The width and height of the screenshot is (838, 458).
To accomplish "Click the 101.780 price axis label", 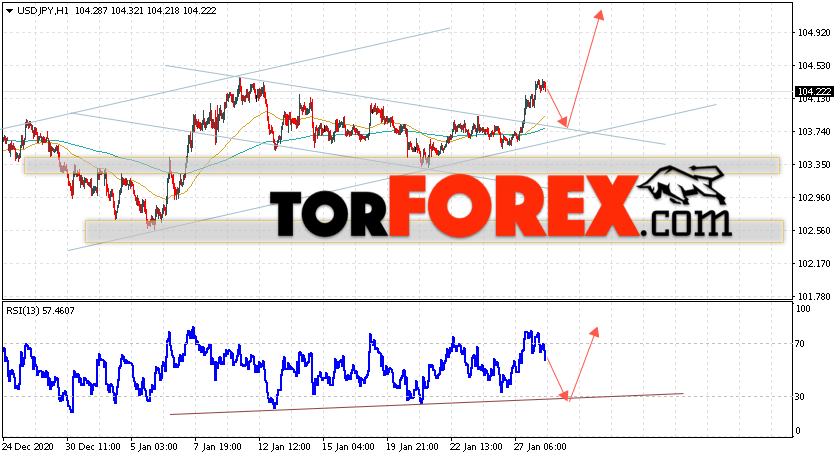I will 814,297.
